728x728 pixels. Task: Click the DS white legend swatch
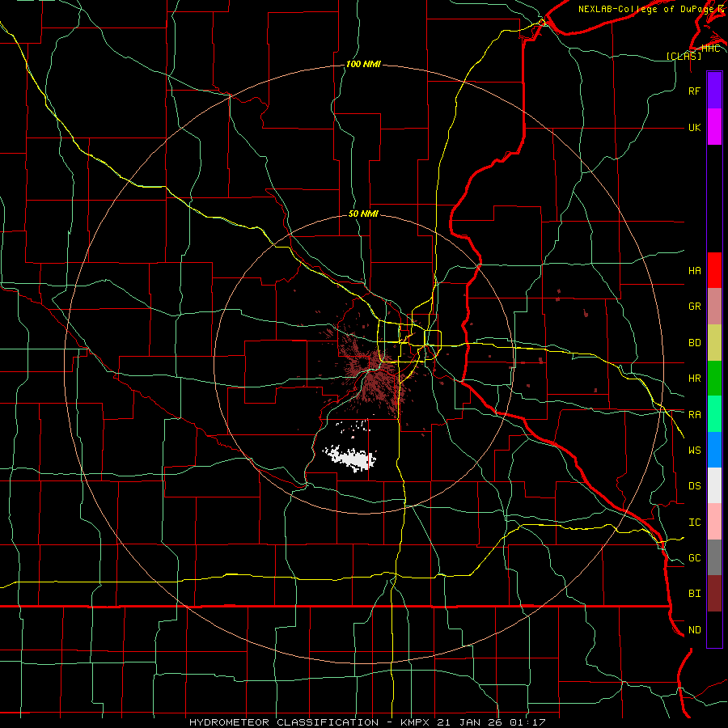714,485
